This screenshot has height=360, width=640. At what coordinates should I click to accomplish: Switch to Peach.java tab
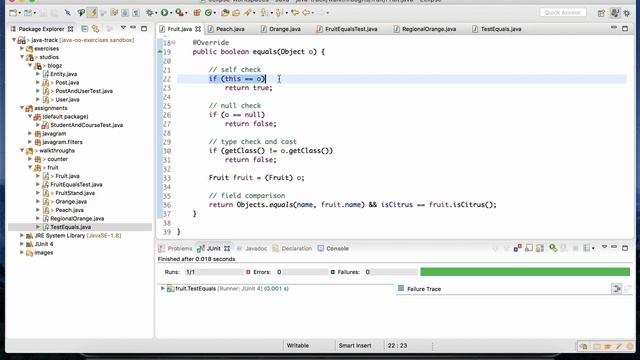(x=230, y=29)
